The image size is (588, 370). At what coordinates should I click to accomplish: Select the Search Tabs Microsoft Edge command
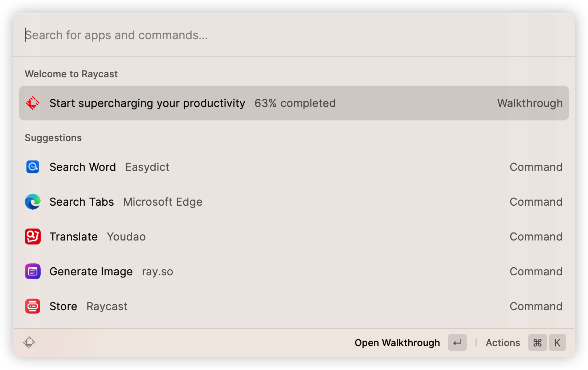click(294, 202)
